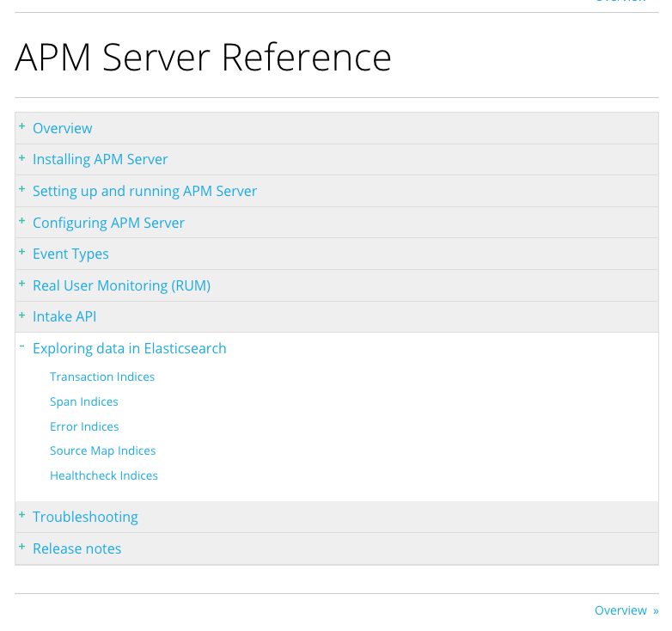Open Error Indices link
Screen dimensions: 672x631
84,426
